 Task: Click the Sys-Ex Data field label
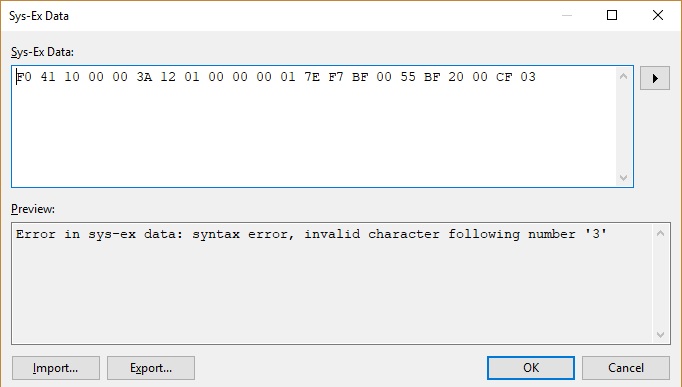(42, 52)
